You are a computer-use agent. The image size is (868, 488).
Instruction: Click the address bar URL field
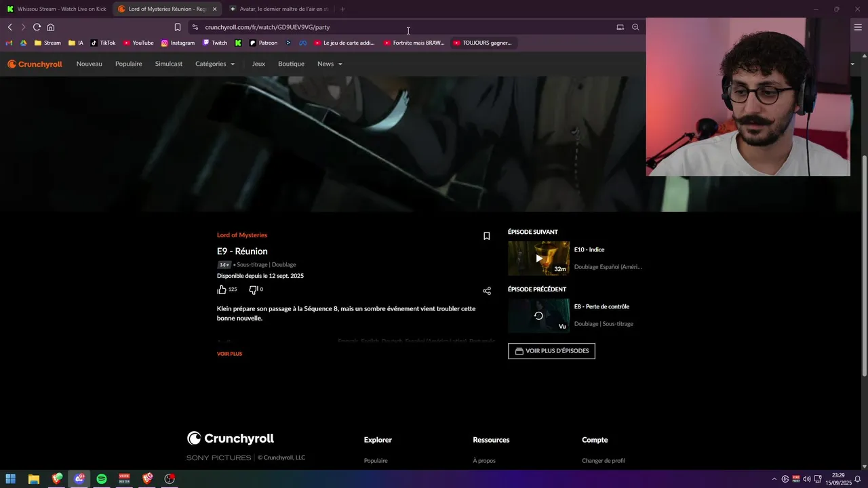click(x=407, y=27)
